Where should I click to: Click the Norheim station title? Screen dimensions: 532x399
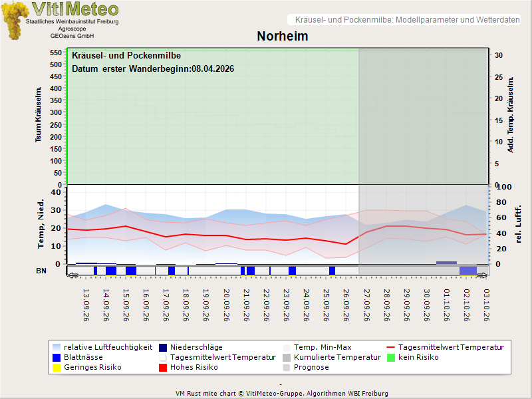(x=282, y=36)
